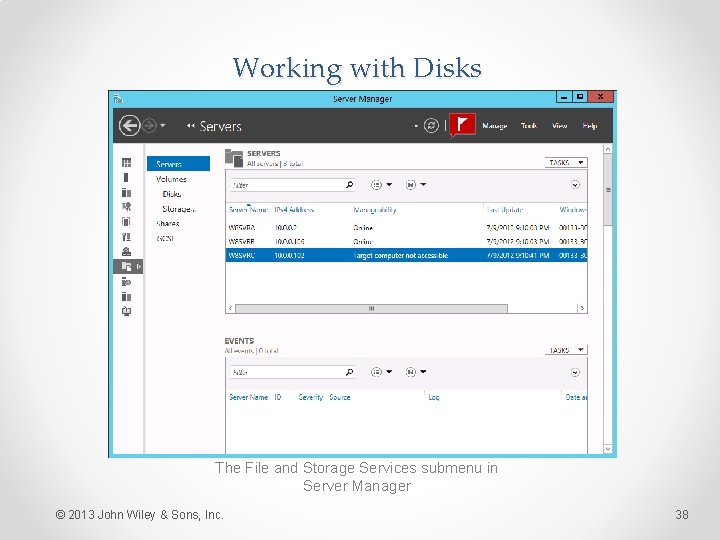Viewport: 720px width, 540px height.
Task: Open the Events list view options icon
Action: [376, 372]
